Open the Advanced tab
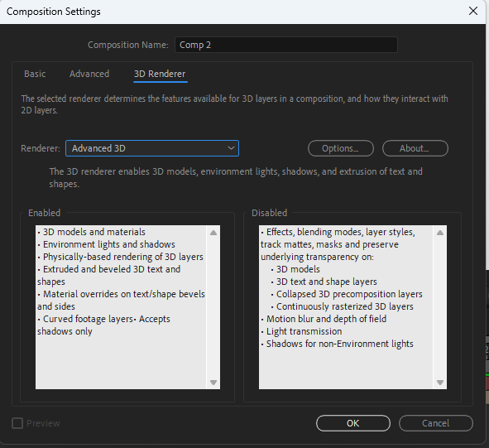The width and height of the screenshot is (489, 448). pos(89,74)
